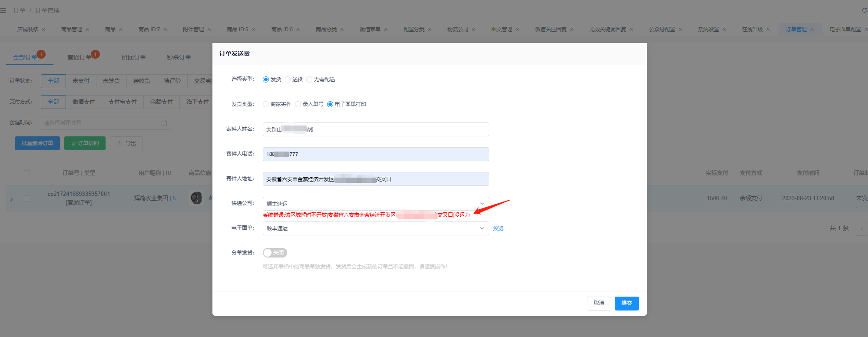
Task: Click the 取消 button
Action: 599,304
